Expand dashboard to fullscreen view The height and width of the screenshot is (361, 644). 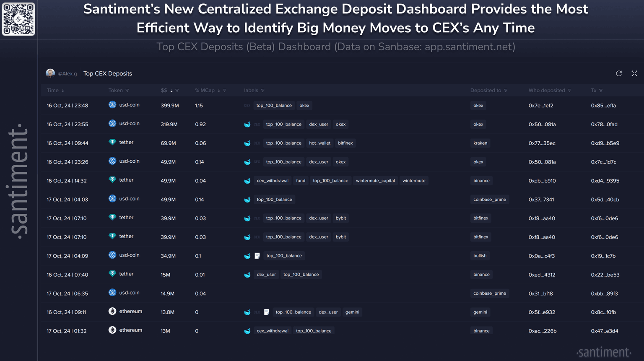(634, 73)
